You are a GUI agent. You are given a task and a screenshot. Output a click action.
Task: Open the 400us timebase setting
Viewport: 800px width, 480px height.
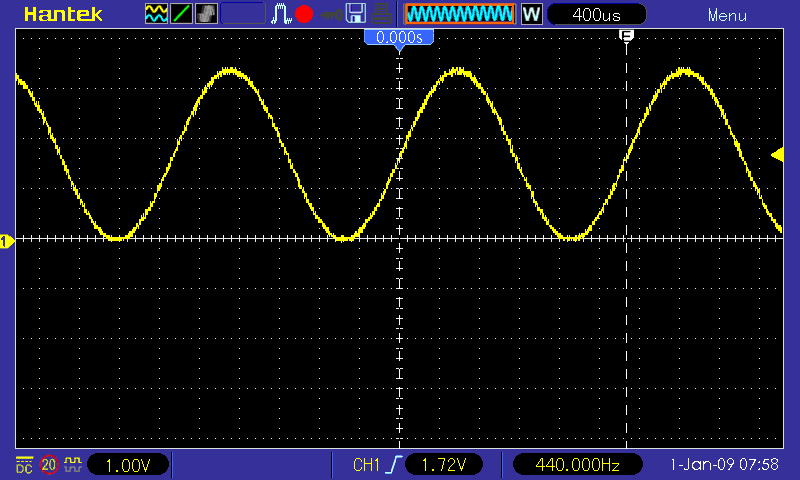coord(597,15)
